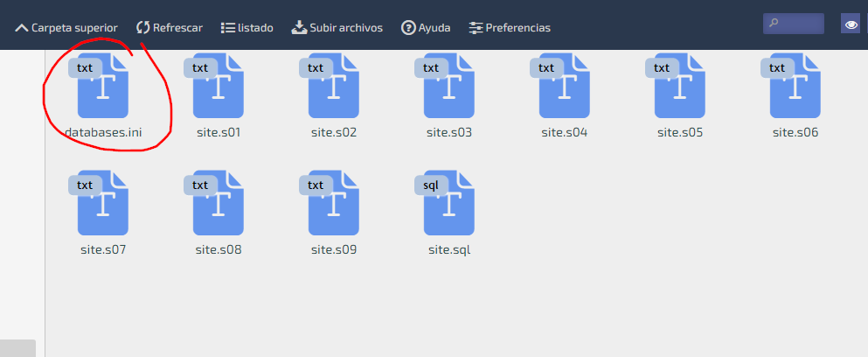
Task: Select the site.s03 file name
Action: click(x=449, y=133)
